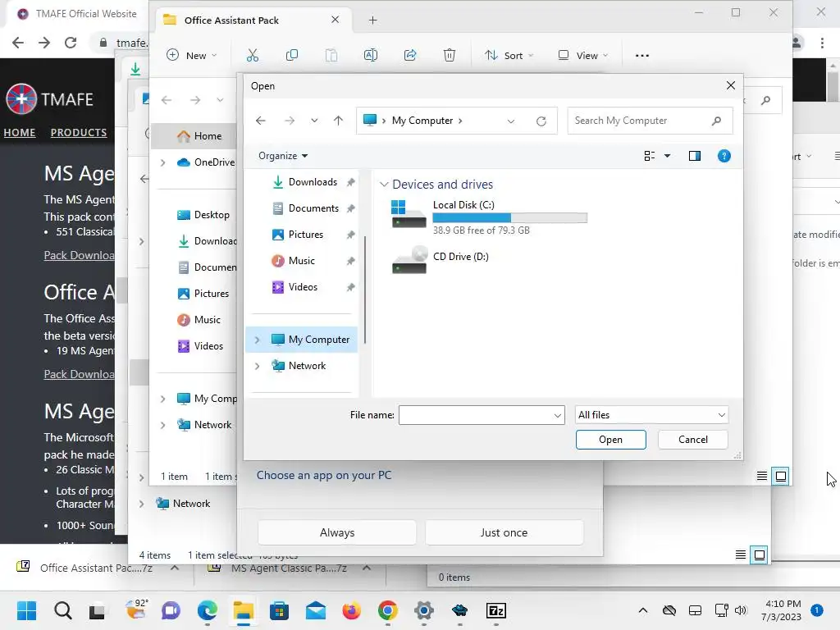This screenshot has width=840, height=630.
Task: Select Documents in Open dialog sidebar
Action: point(313,208)
